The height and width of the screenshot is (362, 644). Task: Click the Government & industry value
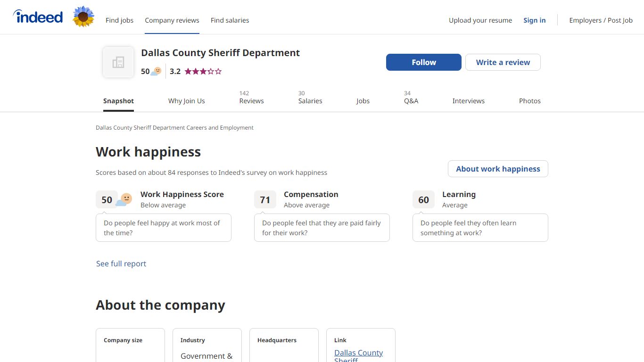tap(206, 356)
